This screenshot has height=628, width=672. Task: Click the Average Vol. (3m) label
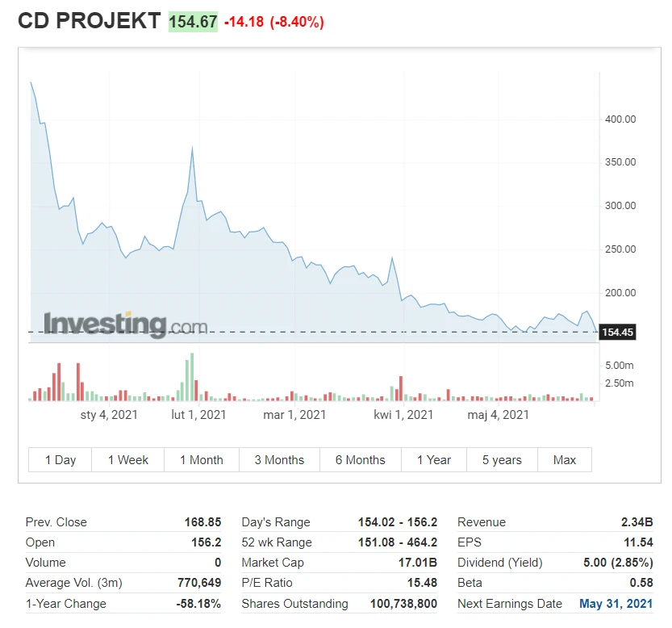[73, 583]
